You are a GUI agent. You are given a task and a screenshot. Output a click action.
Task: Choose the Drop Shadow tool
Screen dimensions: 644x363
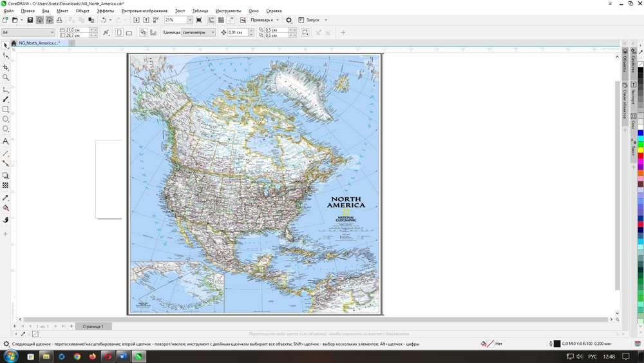[x=5, y=175]
